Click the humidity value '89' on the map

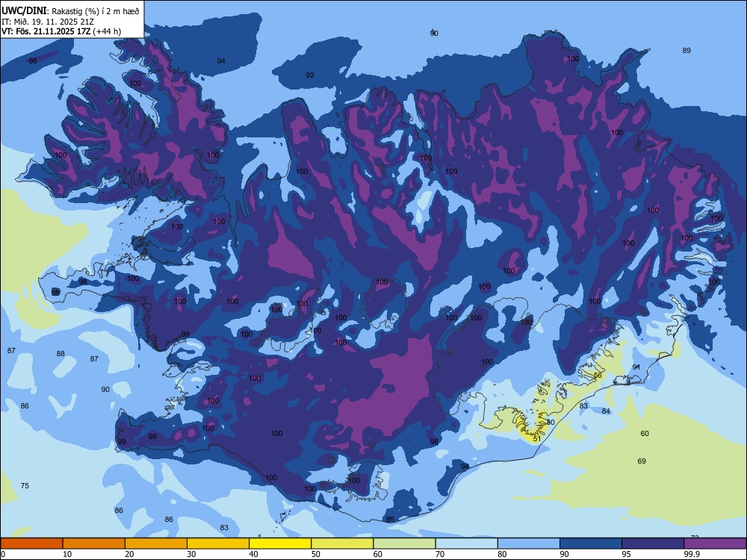click(686, 51)
